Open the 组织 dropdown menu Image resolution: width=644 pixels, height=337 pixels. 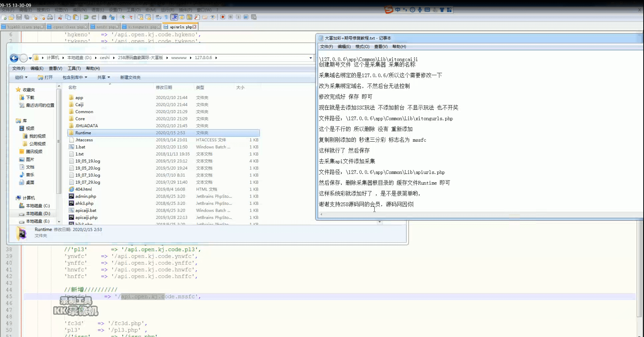(x=21, y=77)
